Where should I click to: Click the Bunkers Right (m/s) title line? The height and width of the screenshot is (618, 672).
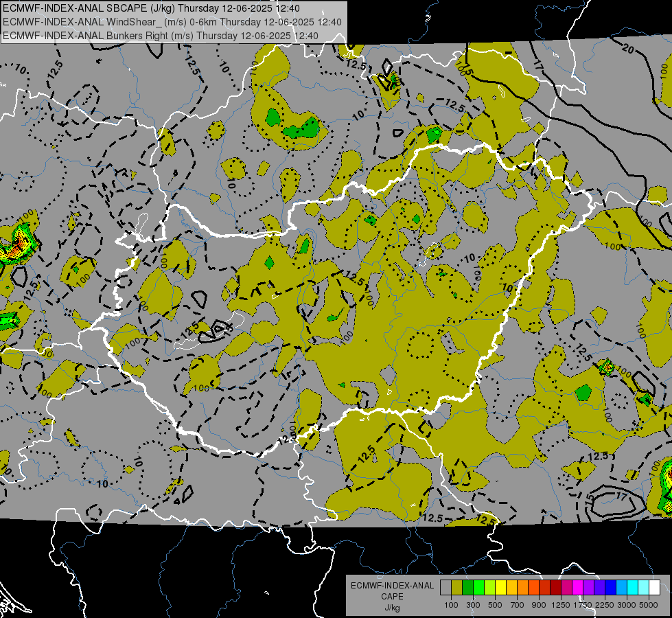(161, 35)
